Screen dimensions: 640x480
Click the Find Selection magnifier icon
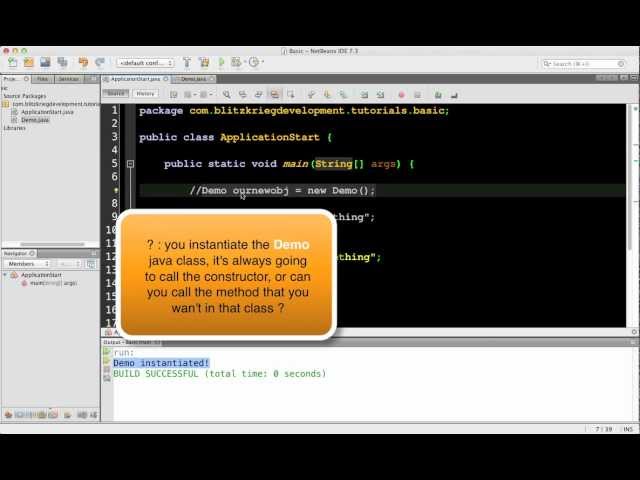(227, 95)
